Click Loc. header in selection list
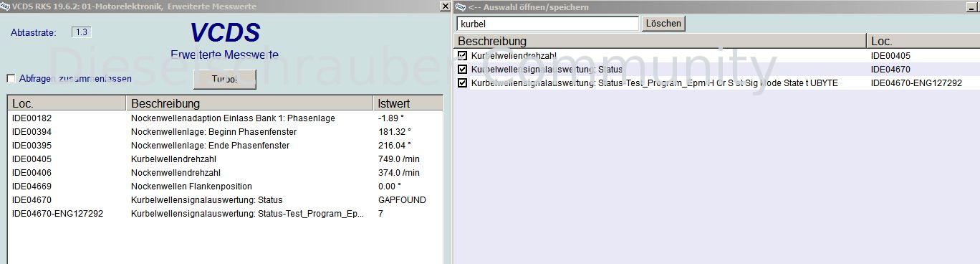The height and width of the screenshot is (264, 980). [x=923, y=41]
